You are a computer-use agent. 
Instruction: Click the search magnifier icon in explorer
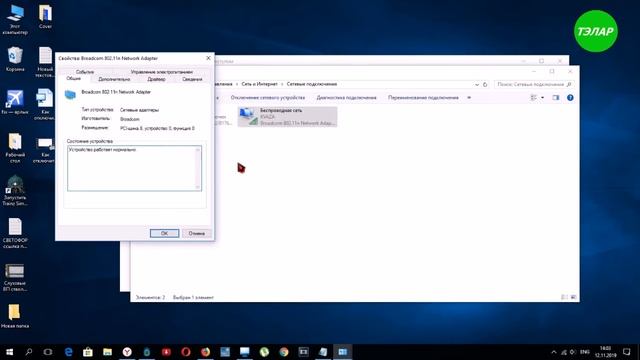click(569, 84)
